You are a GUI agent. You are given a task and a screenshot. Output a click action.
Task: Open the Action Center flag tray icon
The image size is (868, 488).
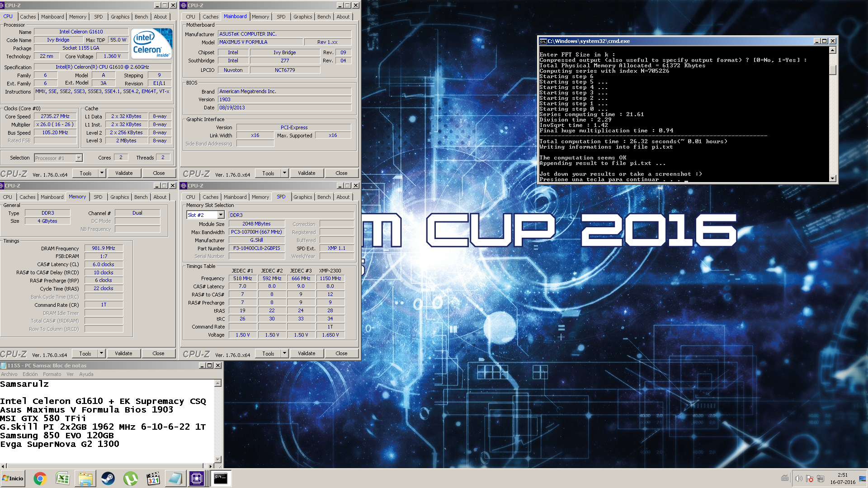(x=809, y=479)
